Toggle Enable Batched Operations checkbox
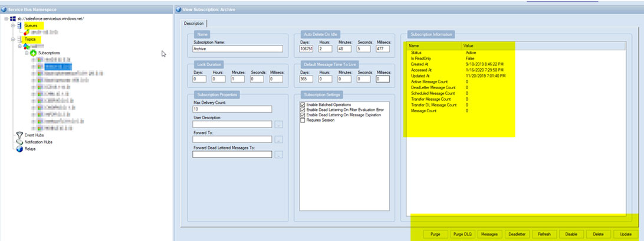The width and height of the screenshot is (644, 241). pos(303,105)
